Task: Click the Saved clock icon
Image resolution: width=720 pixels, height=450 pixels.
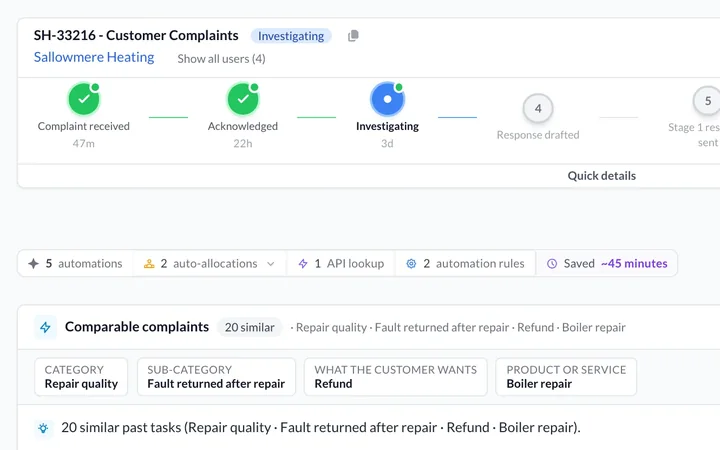Action: 552,264
